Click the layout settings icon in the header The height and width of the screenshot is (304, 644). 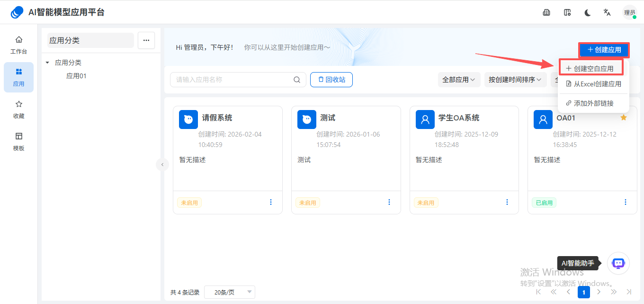pyautogui.click(x=567, y=13)
